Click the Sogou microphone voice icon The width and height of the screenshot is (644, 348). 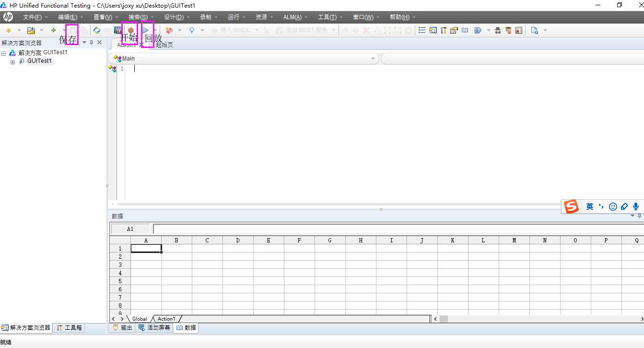pos(636,206)
